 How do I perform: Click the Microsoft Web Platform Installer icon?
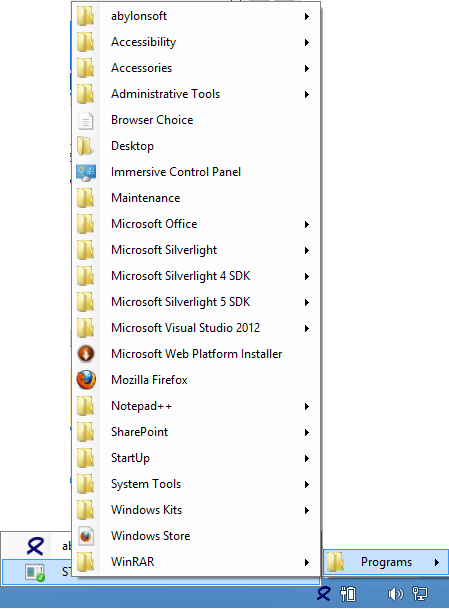click(86, 354)
